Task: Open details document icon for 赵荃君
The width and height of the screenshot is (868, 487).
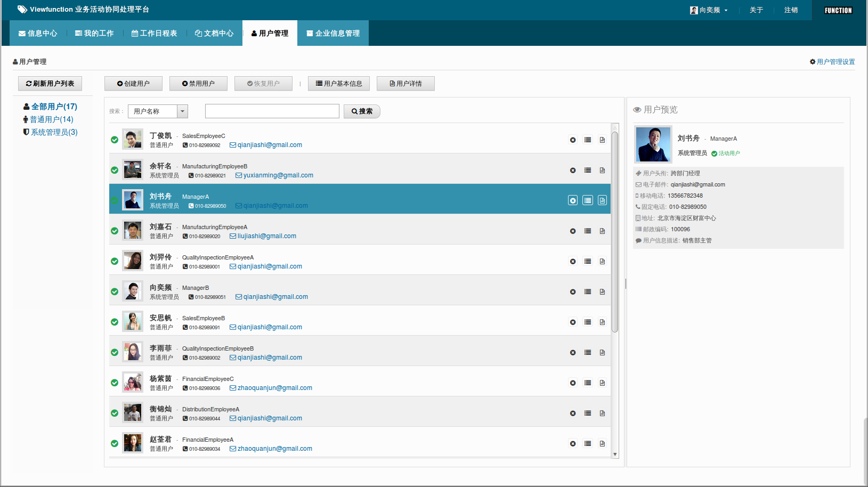Action: coord(602,444)
